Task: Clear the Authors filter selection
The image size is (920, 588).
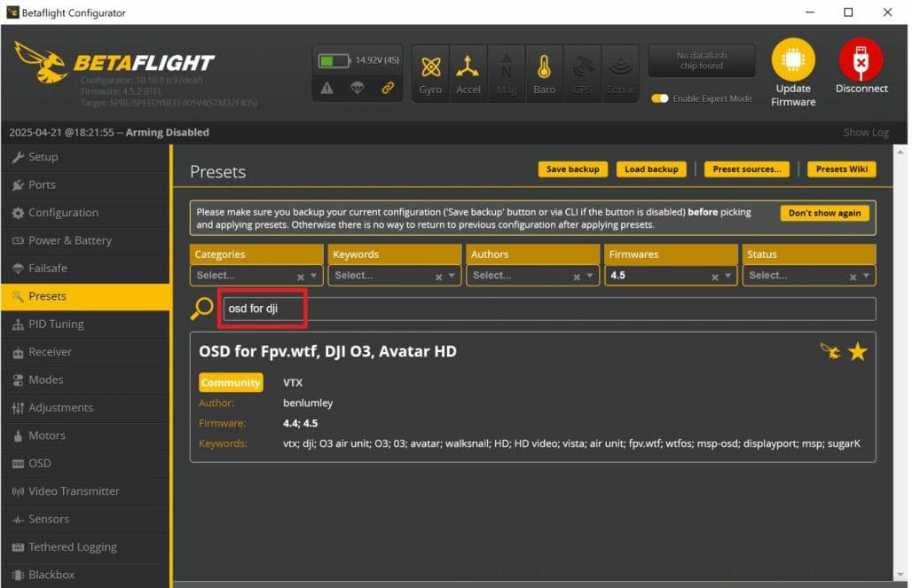Action: pos(577,277)
